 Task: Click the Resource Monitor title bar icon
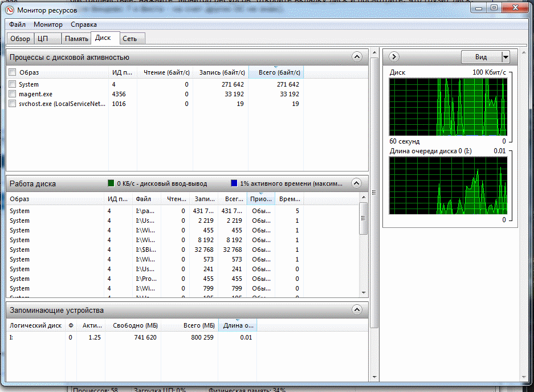10,10
